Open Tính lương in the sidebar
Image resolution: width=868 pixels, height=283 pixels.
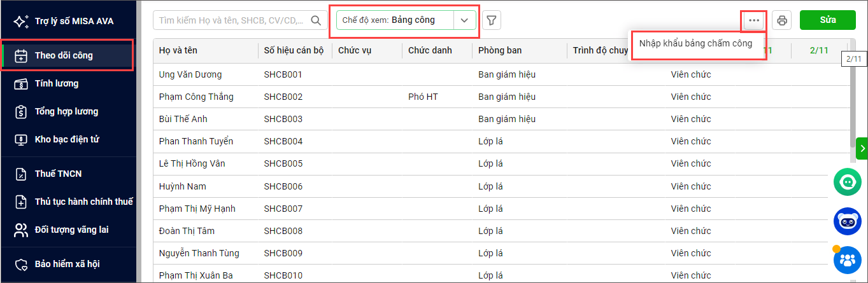click(x=57, y=83)
